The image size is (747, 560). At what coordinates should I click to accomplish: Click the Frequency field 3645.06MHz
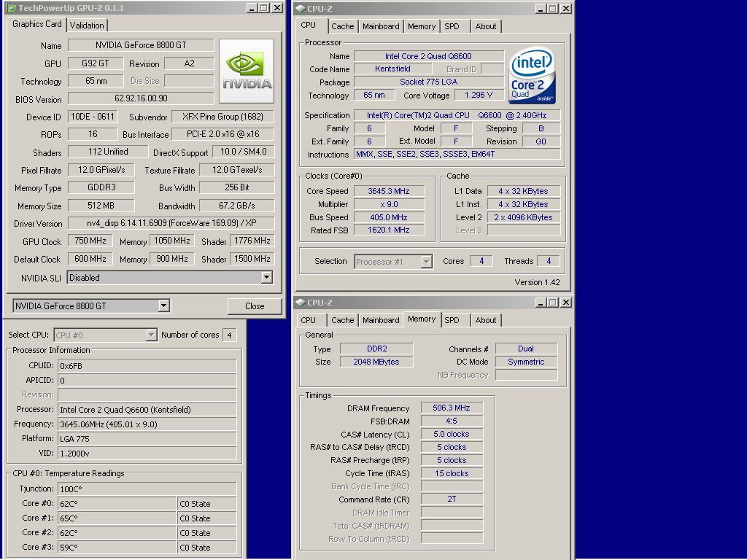[147, 424]
